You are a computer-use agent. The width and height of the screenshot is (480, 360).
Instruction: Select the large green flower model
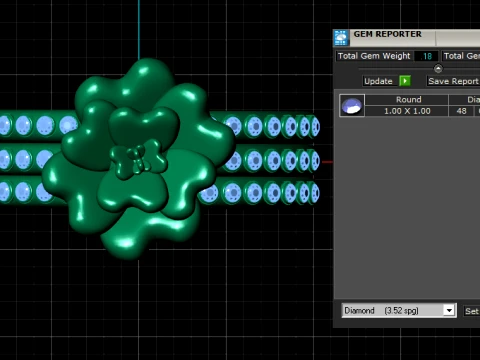pyautogui.click(x=138, y=158)
